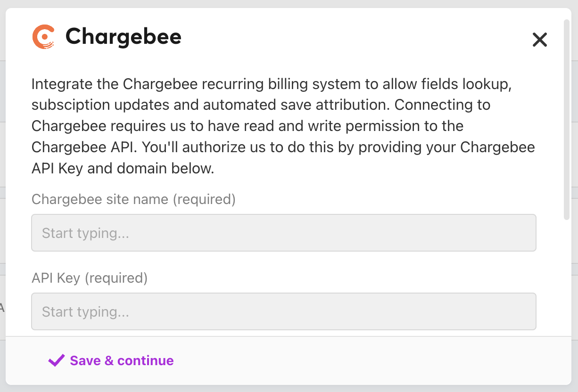Click the scrollbar track below the thumb
Viewport: 578px width, 392px height.
pos(567,283)
